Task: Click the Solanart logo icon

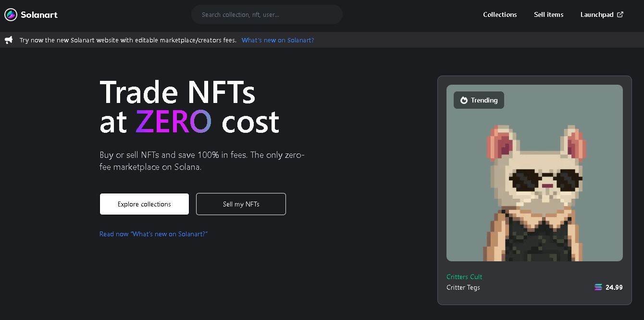Action: 11,14
